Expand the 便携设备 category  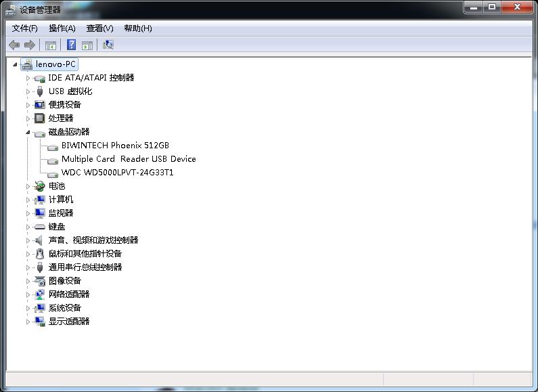pos(28,105)
